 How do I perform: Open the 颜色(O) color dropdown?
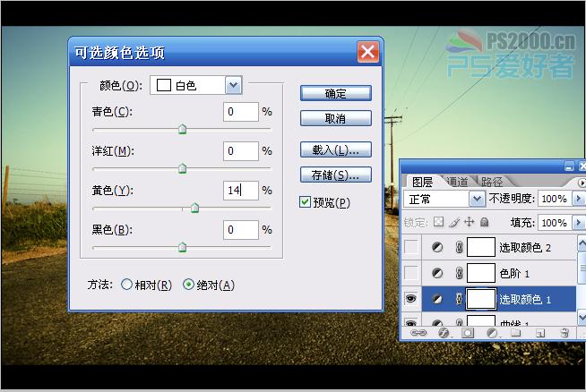234,85
